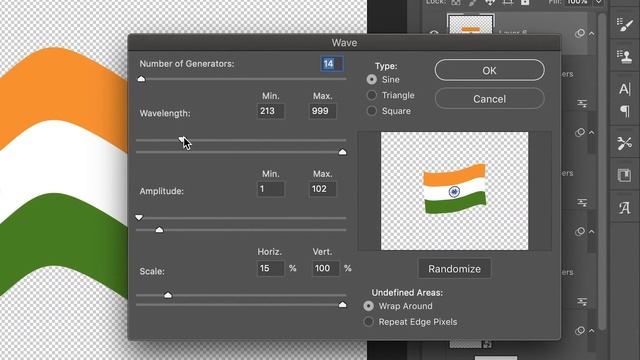Viewport: 640px width, 360px height.
Task: Click the Number of Generators field showing 14
Action: (x=331, y=64)
